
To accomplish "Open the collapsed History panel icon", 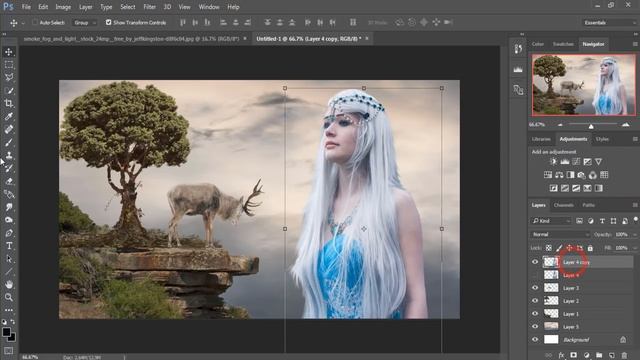I will (518, 49).
